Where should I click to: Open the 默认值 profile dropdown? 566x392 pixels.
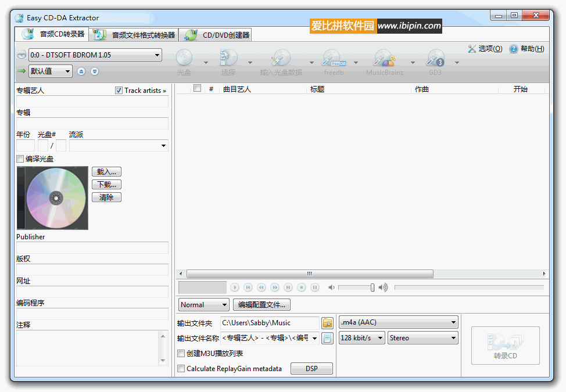click(50, 71)
